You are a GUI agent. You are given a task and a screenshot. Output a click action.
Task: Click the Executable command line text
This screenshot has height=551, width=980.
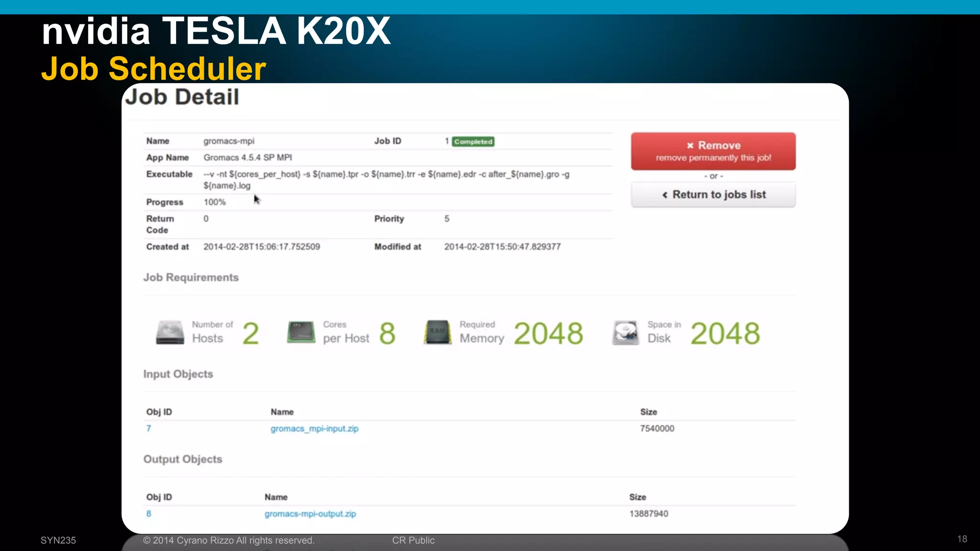pos(386,180)
